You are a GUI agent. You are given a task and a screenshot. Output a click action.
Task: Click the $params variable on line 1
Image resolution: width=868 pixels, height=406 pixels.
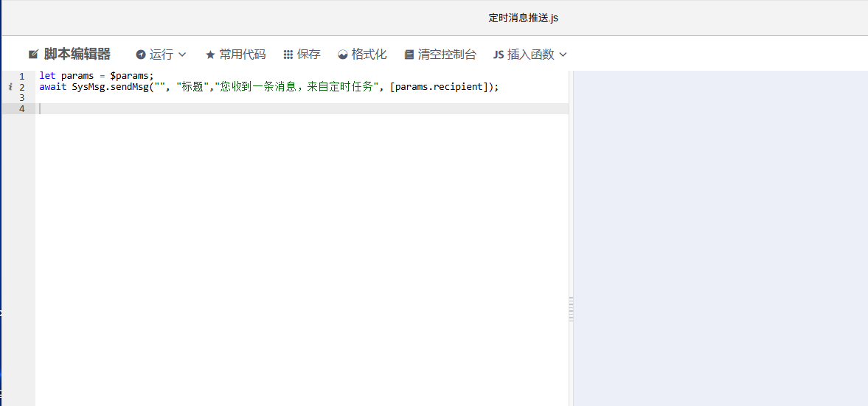click(x=129, y=77)
